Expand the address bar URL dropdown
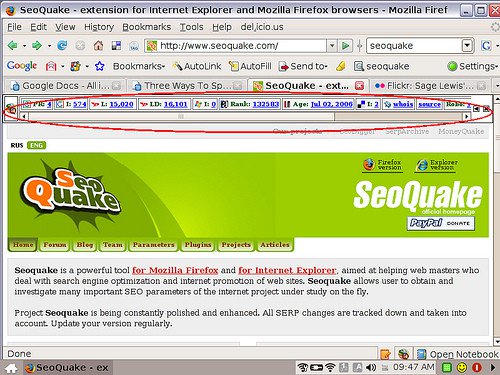Viewport: 500px width, 375px height. (332, 45)
